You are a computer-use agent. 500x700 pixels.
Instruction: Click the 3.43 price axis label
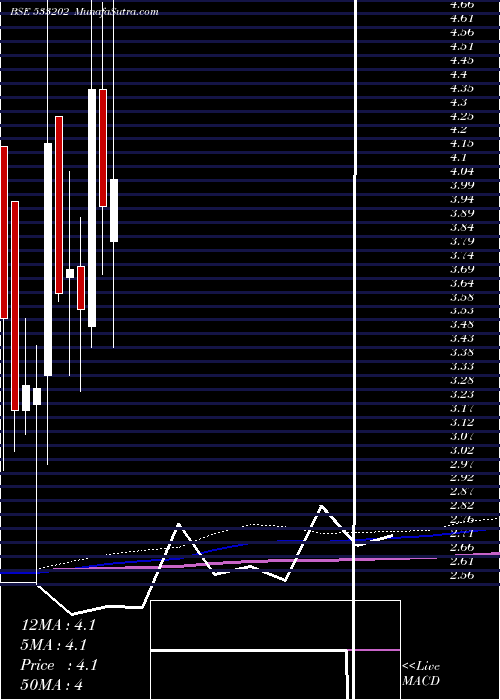click(462, 338)
